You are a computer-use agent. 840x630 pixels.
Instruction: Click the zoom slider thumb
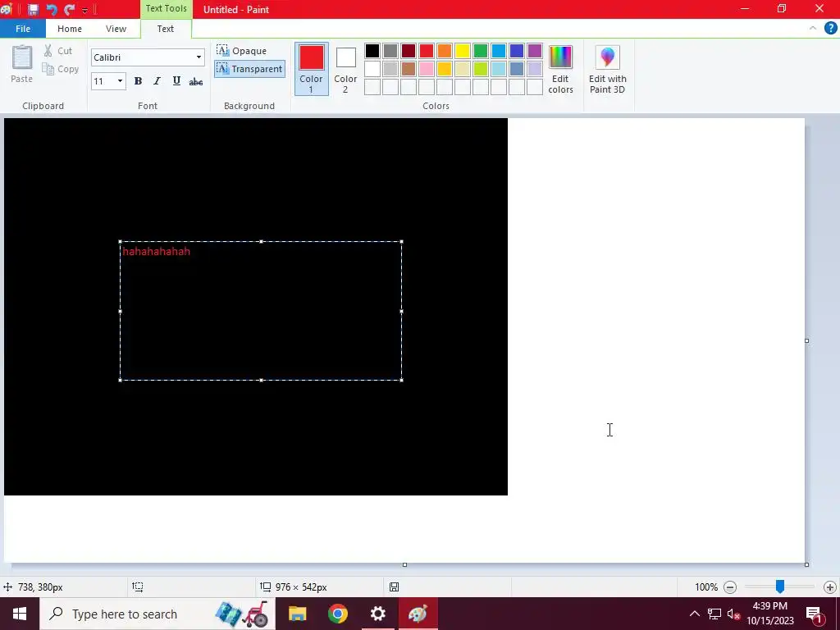pos(780,587)
